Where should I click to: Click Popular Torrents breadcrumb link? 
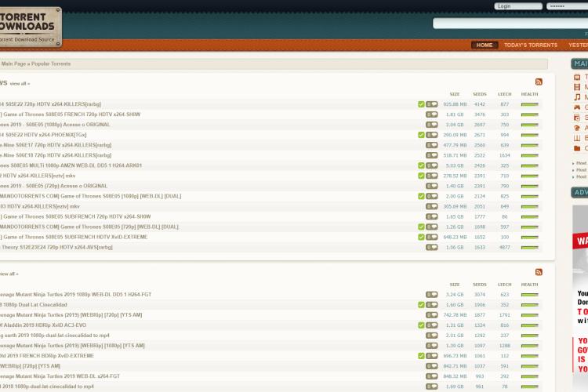click(51, 64)
